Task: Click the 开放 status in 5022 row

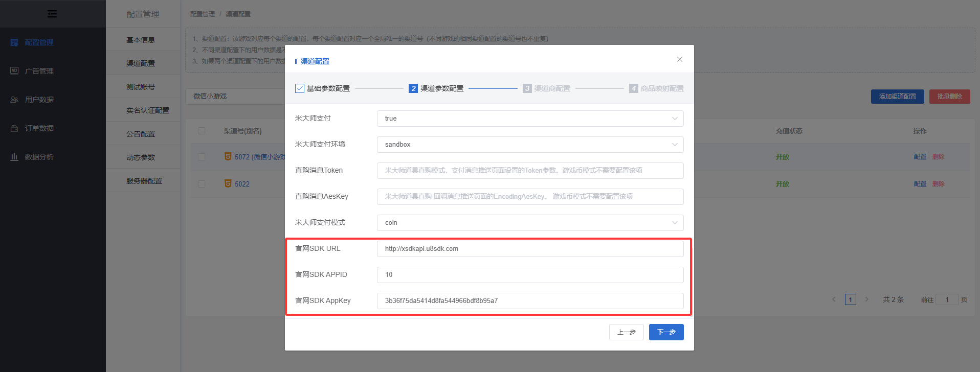Action: point(783,184)
